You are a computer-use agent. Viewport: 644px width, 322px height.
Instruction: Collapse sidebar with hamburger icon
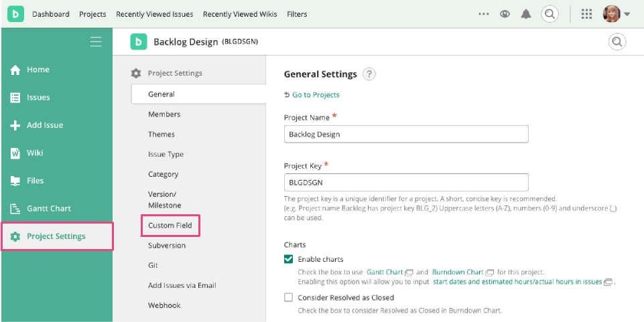pyautogui.click(x=96, y=42)
